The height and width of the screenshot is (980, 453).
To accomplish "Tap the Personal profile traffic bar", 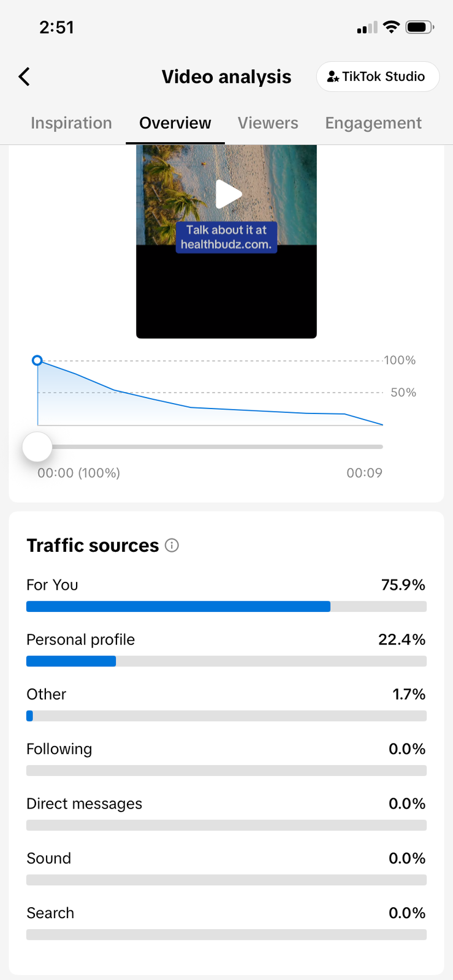I will pos(226,661).
